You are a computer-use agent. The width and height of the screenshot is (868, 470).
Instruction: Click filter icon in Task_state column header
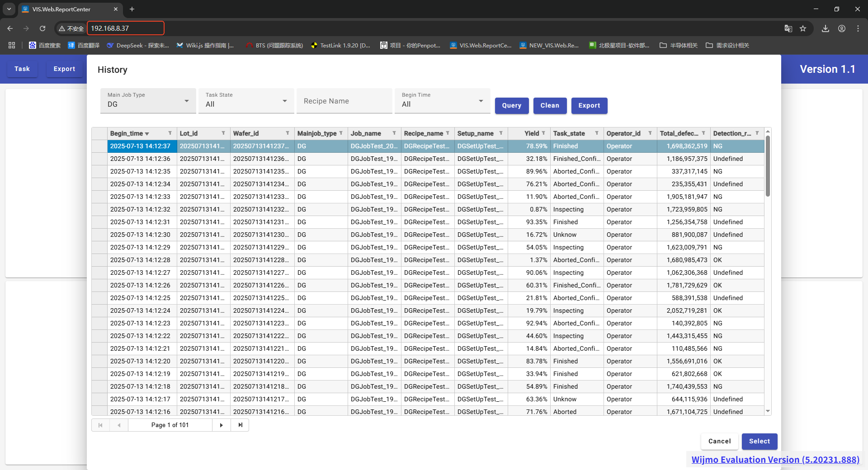click(x=597, y=133)
